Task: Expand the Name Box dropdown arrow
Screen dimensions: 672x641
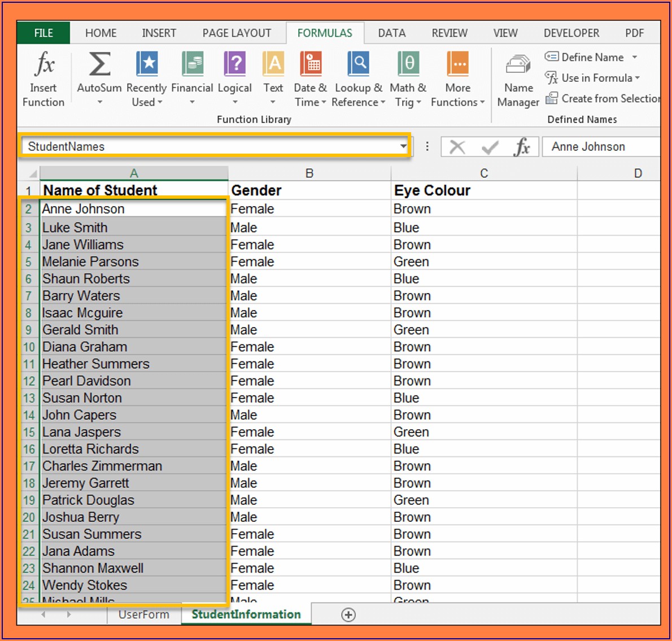Action: (x=403, y=146)
